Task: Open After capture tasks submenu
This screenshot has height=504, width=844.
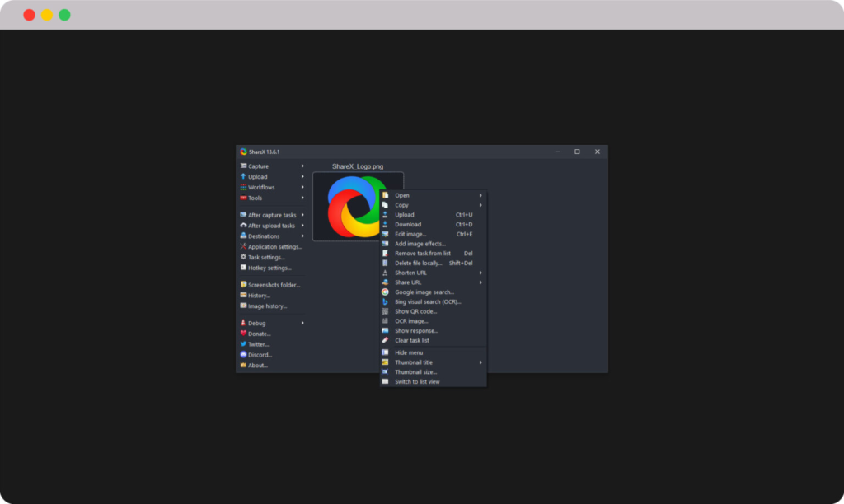Action: coord(272,215)
